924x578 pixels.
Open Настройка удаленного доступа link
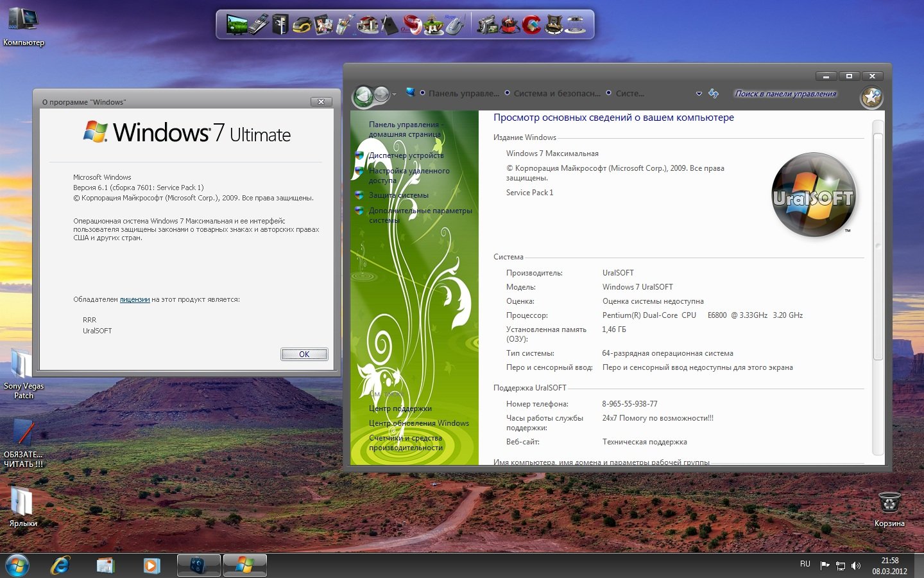point(409,175)
